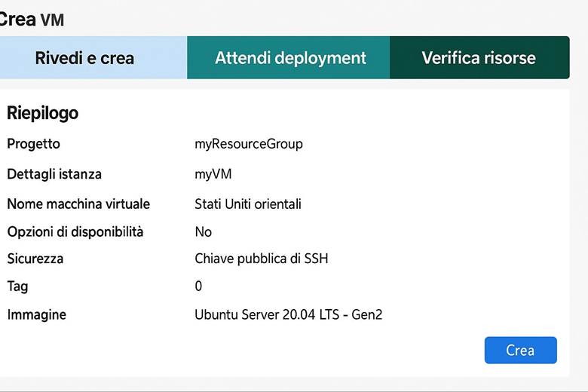This screenshot has width=588, height=392.
Task: Select the Riepilogo section heading
Action: pos(42,113)
